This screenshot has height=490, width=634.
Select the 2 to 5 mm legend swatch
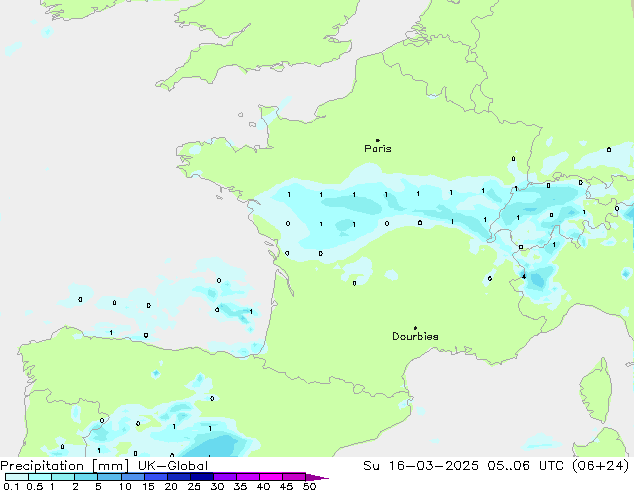[x=86, y=477]
